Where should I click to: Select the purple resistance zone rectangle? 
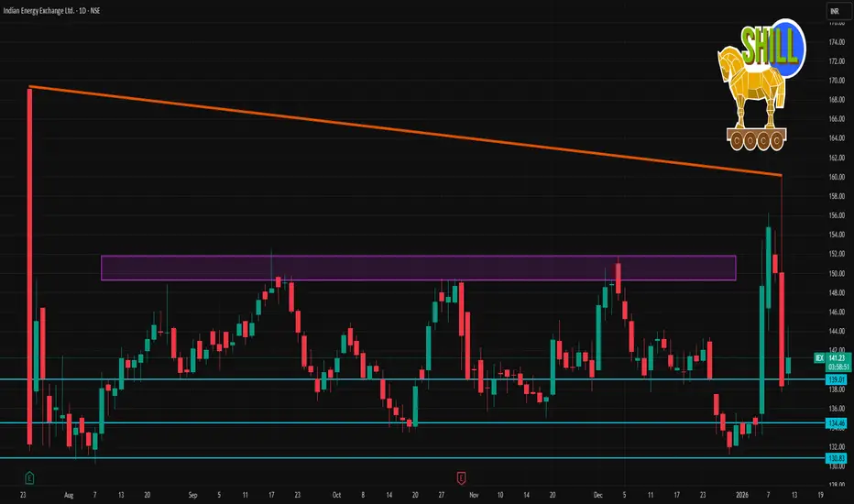pos(418,268)
